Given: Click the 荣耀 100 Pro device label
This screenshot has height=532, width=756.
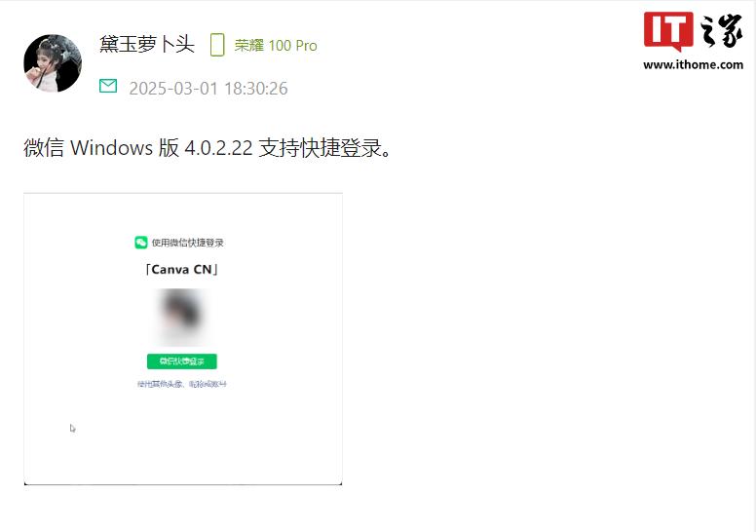Looking at the screenshot, I should pyautogui.click(x=276, y=46).
